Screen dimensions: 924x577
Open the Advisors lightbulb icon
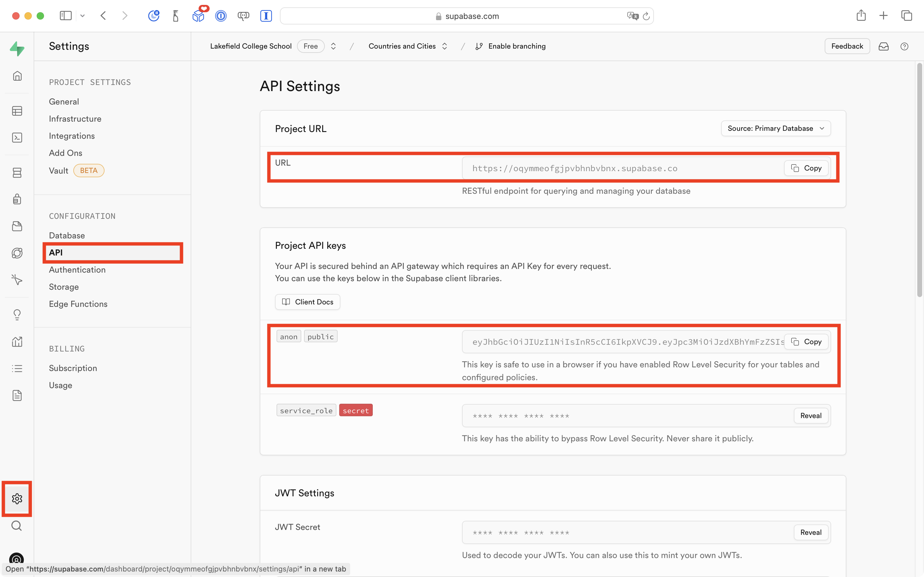pyautogui.click(x=17, y=315)
